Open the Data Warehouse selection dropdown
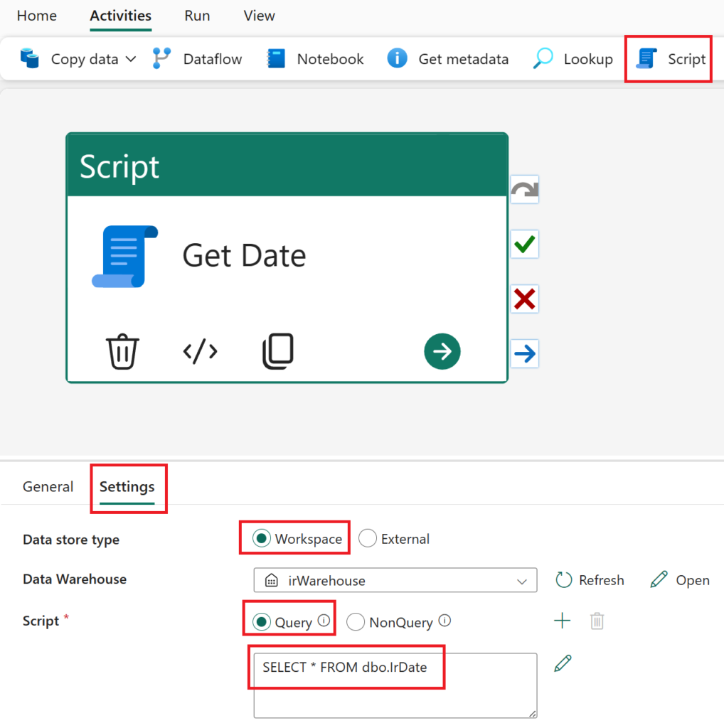The height and width of the screenshot is (728, 724). (522, 580)
